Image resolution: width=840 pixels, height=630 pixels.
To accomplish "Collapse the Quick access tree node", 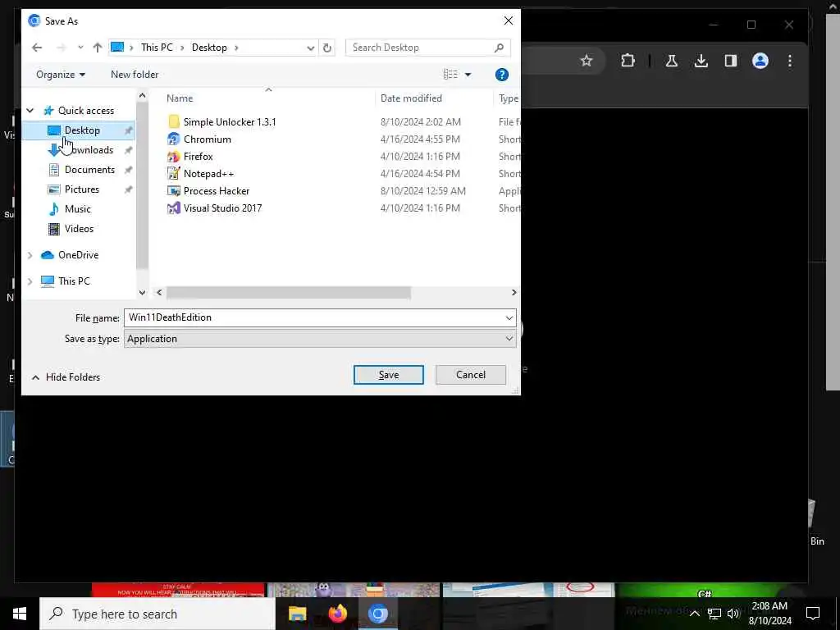I will pyautogui.click(x=30, y=111).
